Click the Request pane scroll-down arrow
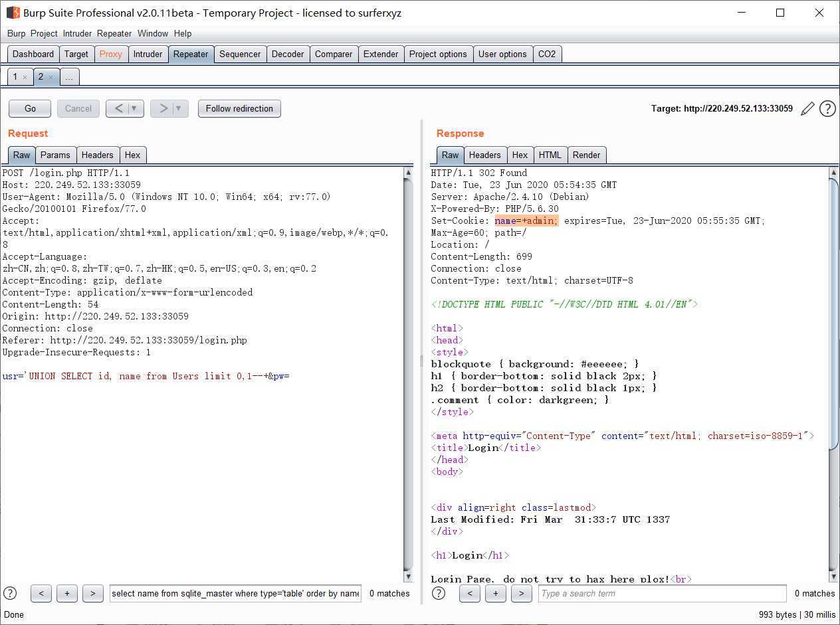Screen dimensions: 840x625 tap(408, 577)
